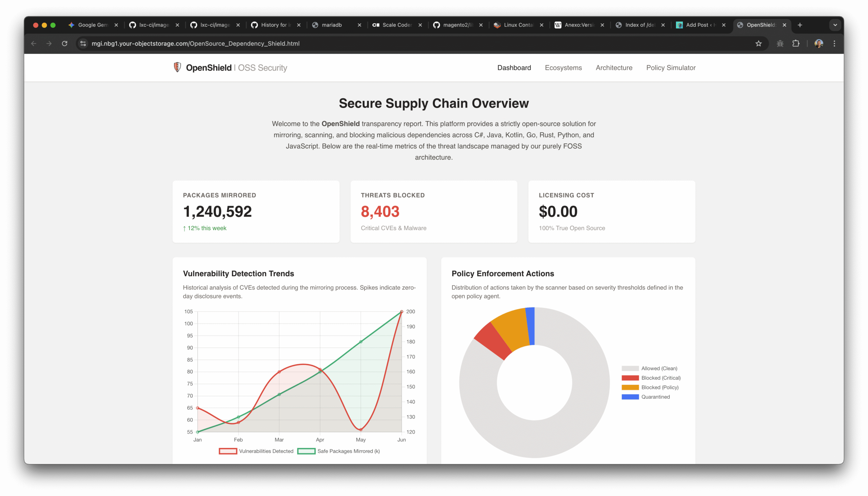Screen dimensions: 868x496
Task: Click the red Blocked (Critical) legend swatch
Action: click(630, 378)
